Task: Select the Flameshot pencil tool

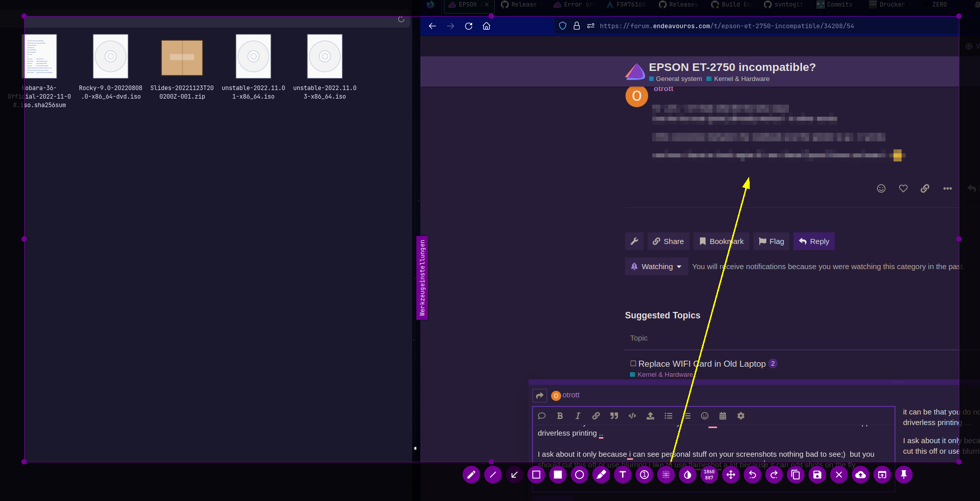Action: pos(471,474)
